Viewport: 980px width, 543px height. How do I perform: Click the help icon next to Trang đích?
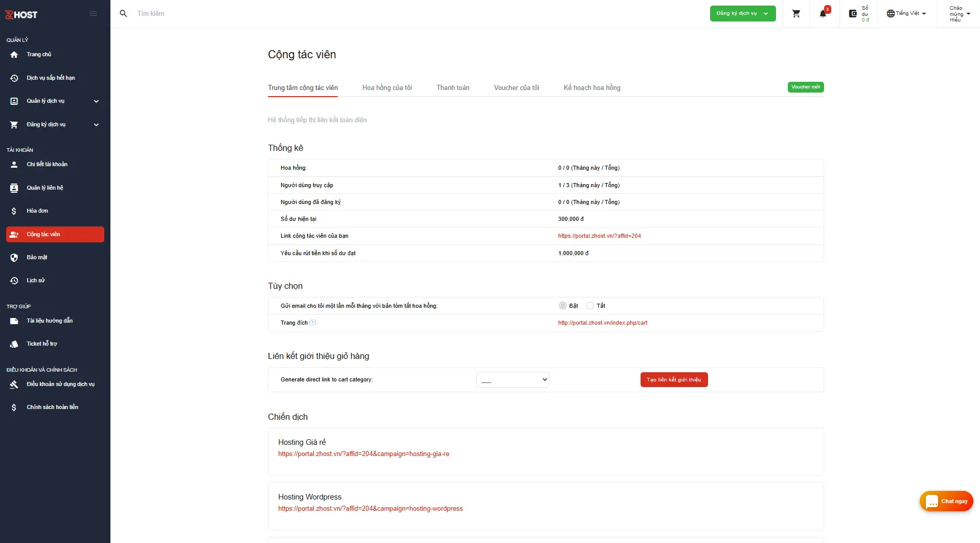(313, 323)
